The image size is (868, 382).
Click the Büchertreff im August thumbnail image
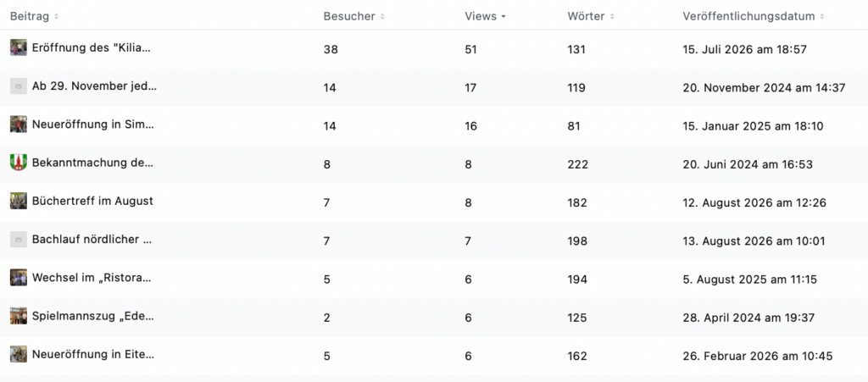click(x=19, y=201)
